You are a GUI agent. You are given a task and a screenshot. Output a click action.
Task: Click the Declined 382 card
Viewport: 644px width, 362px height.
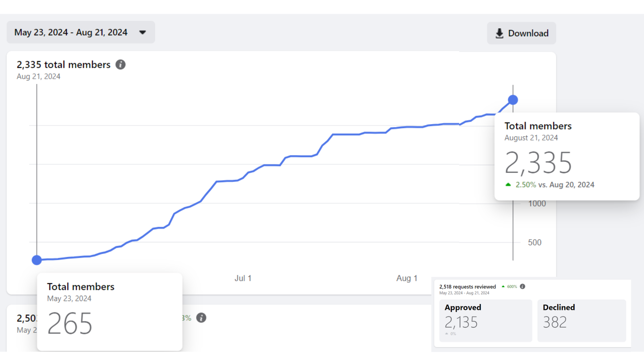pyautogui.click(x=581, y=320)
